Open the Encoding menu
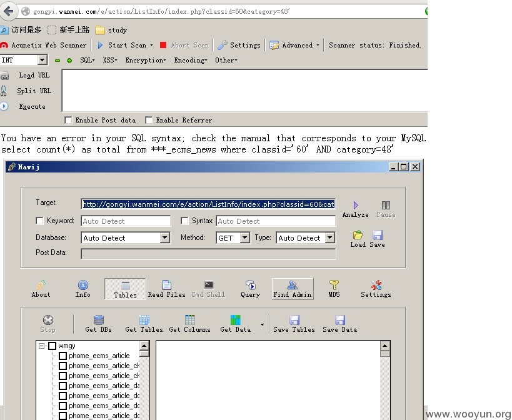 coord(191,60)
